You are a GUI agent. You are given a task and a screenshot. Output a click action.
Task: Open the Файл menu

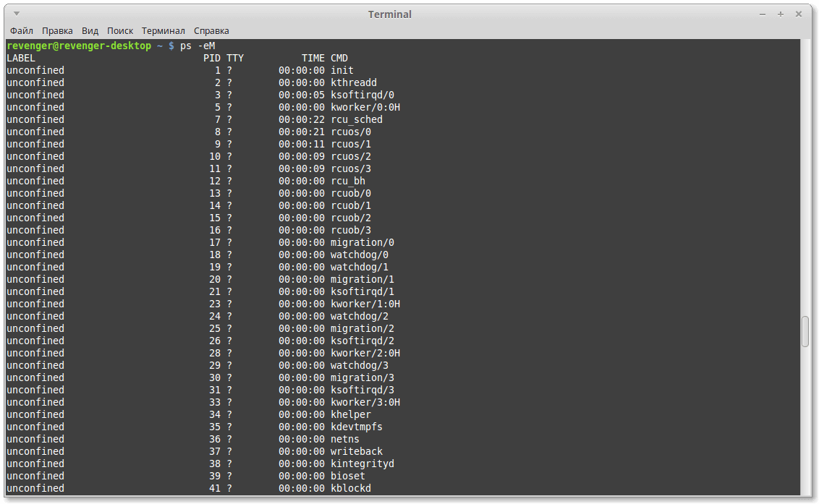click(x=22, y=31)
